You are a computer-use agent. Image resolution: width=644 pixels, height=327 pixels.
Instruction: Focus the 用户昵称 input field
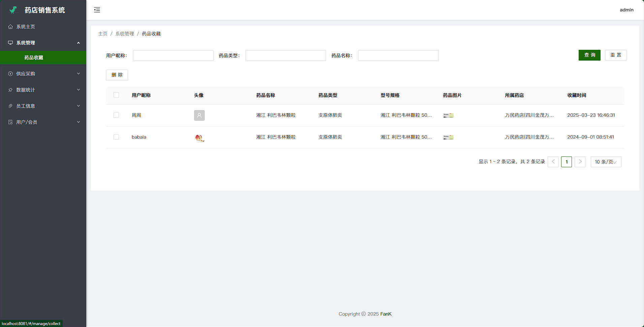click(x=173, y=56)
